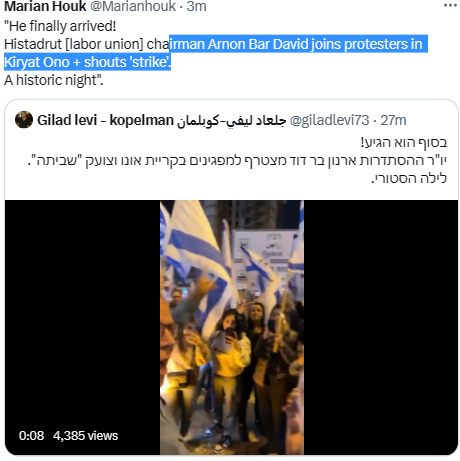Play the protest flags video

point(232,327)
